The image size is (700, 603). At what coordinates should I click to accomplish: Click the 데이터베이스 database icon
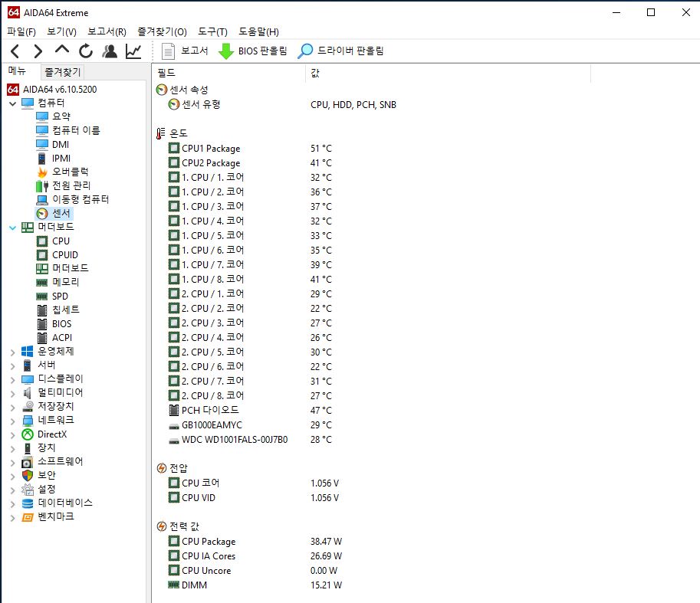point(28,503)
